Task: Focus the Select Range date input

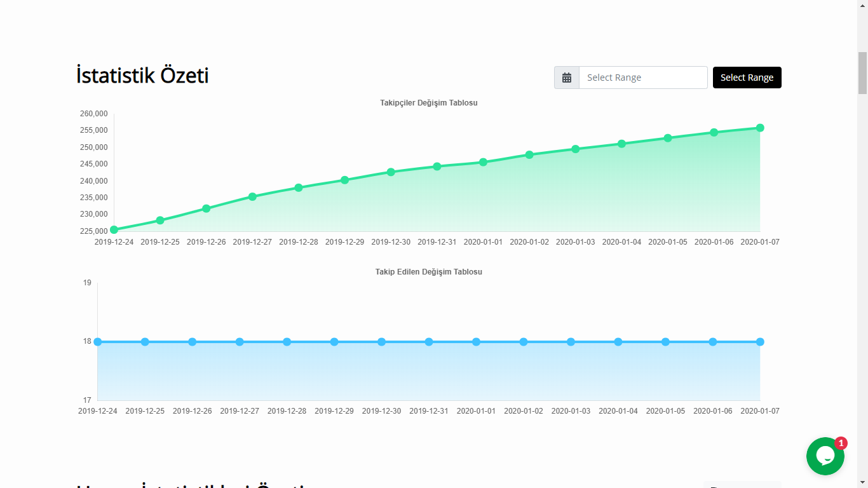Action: pyautogui.click(x=643, y=78)
